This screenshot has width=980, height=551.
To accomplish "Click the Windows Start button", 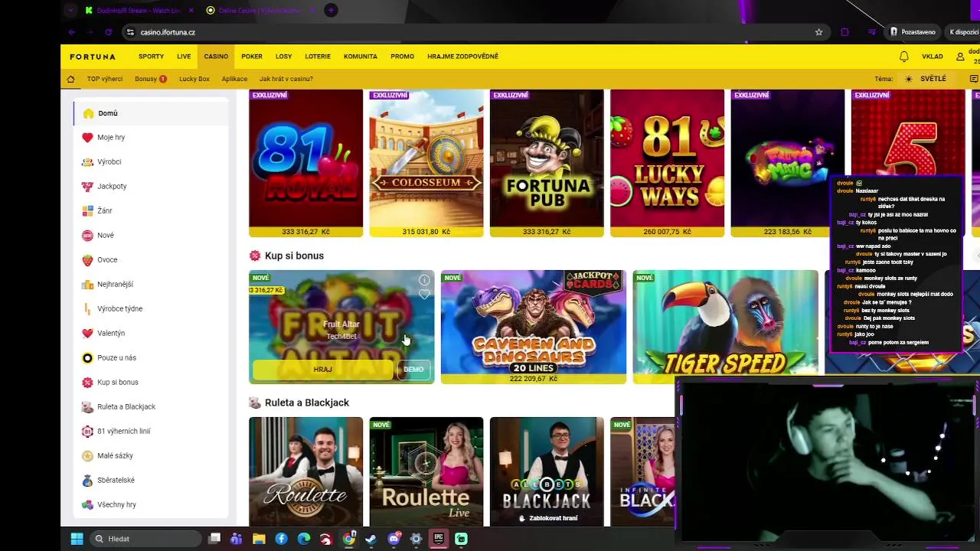I will (x=77, y=539).
